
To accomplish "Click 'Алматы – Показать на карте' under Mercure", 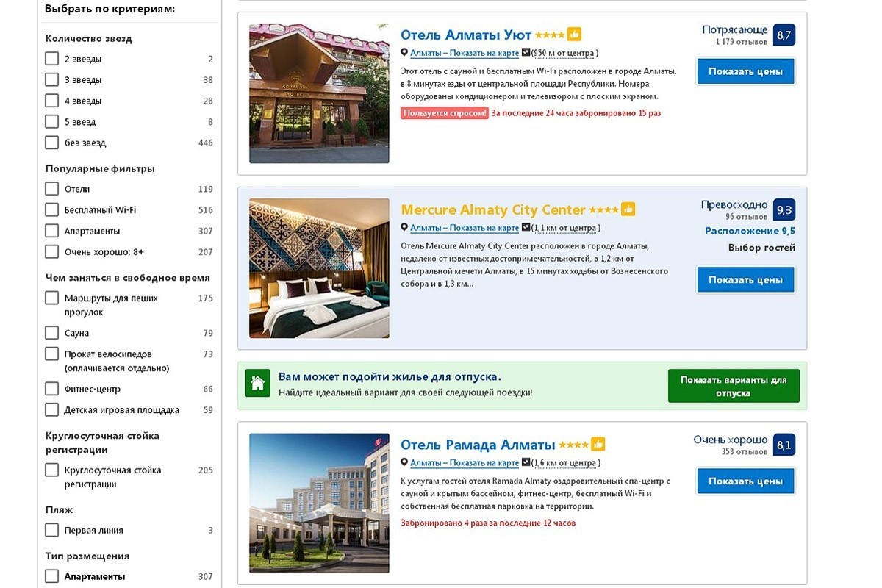I will coord(465,228).
